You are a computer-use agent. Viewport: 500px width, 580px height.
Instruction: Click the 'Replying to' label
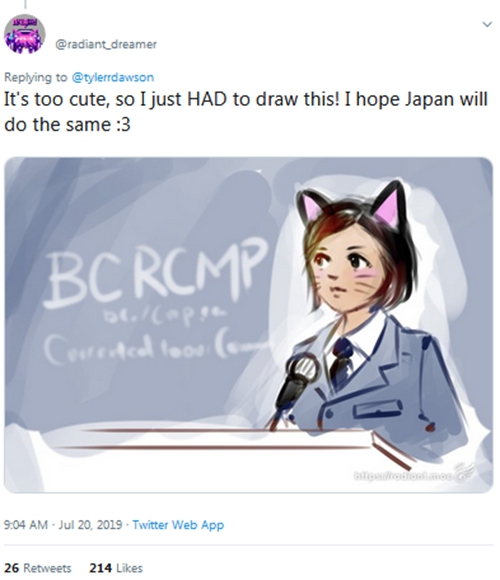[36, 77]
